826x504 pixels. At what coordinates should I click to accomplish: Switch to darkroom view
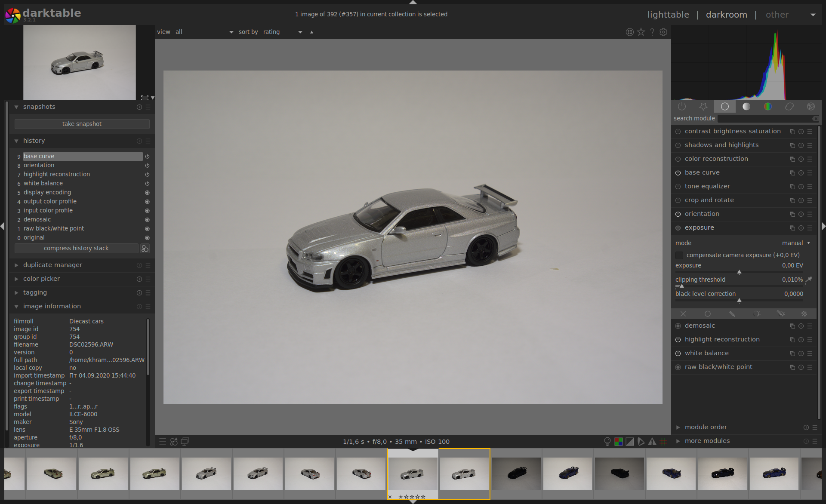727,15
